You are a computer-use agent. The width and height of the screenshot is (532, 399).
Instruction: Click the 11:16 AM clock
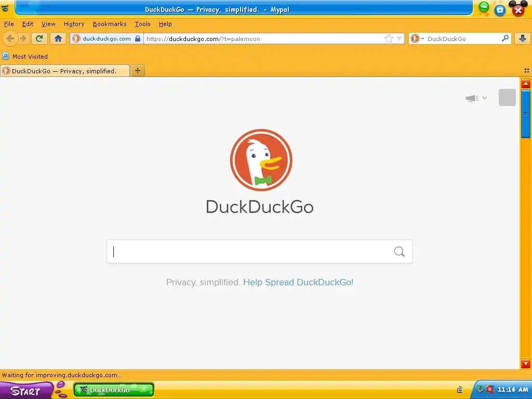(x=513, y=390)
